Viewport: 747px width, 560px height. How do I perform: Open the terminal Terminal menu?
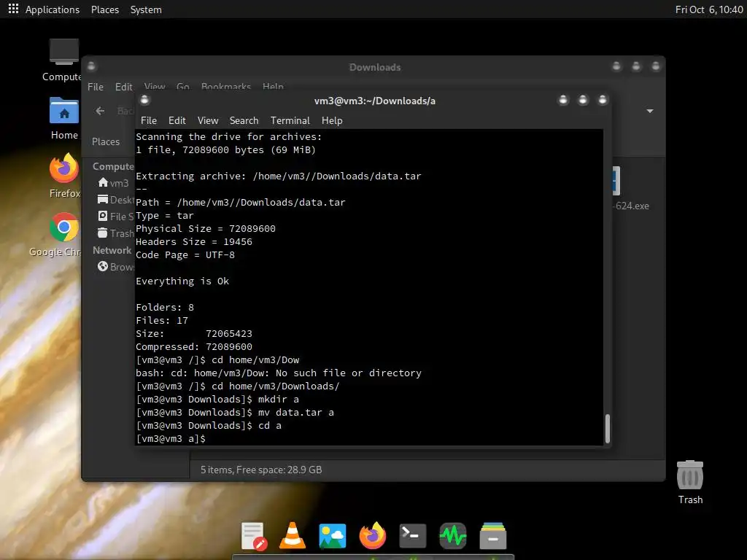[290, 120]
